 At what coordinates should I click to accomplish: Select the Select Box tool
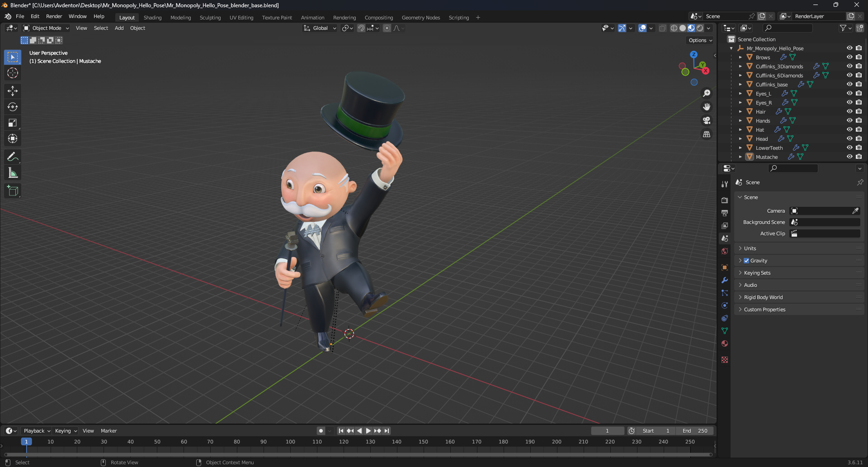click(13, 57)
